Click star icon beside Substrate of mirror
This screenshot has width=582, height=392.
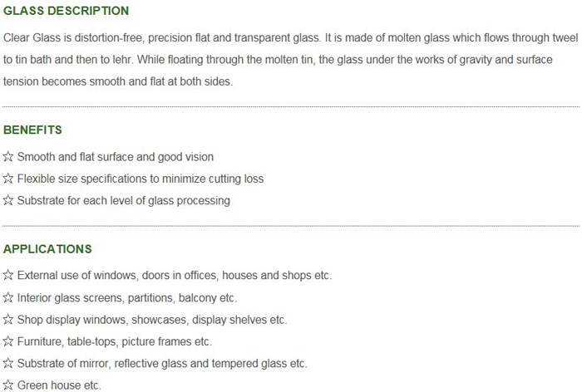click(x=8, y=363)
